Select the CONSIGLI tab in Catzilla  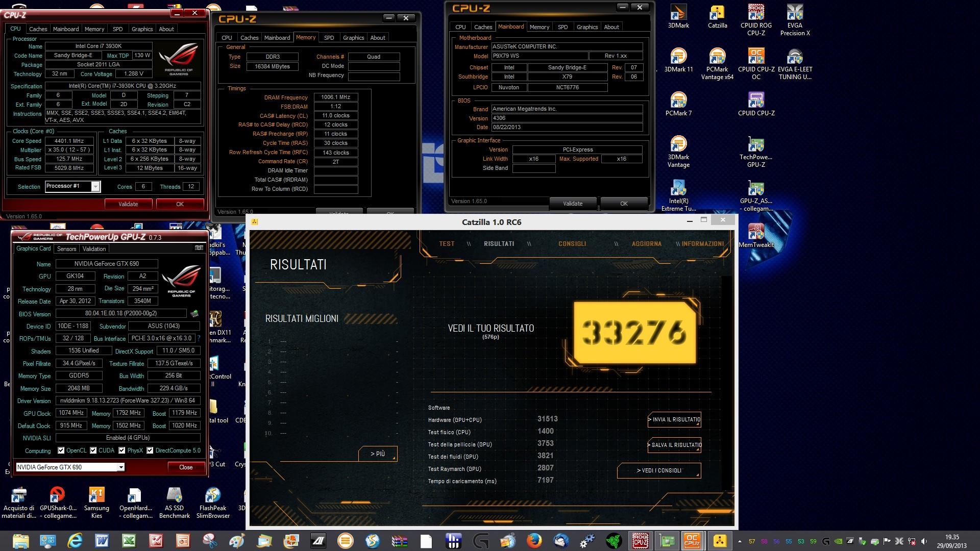tap(572, 244)
